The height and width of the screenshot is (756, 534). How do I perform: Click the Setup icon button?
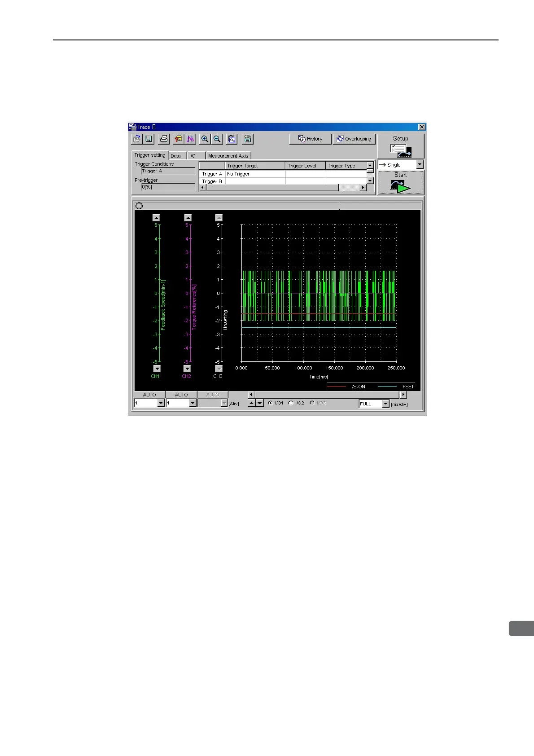click(400, 146)
